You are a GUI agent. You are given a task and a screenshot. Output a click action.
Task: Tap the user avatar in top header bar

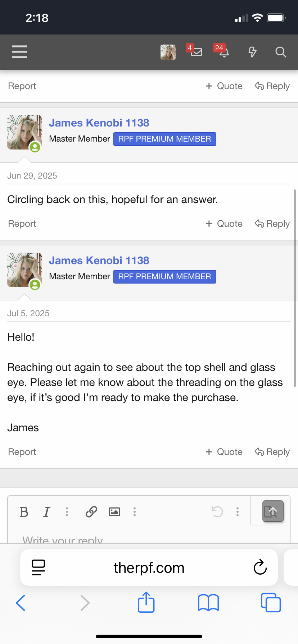click(x=168, y=52)
